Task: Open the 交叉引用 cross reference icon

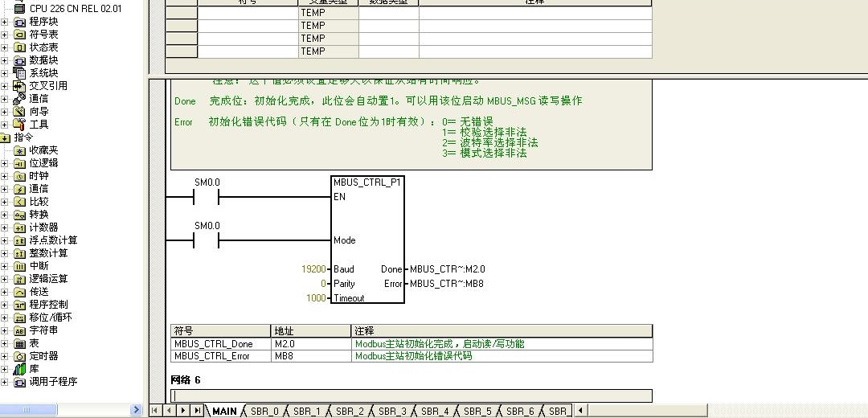Action: pos(19,86)
